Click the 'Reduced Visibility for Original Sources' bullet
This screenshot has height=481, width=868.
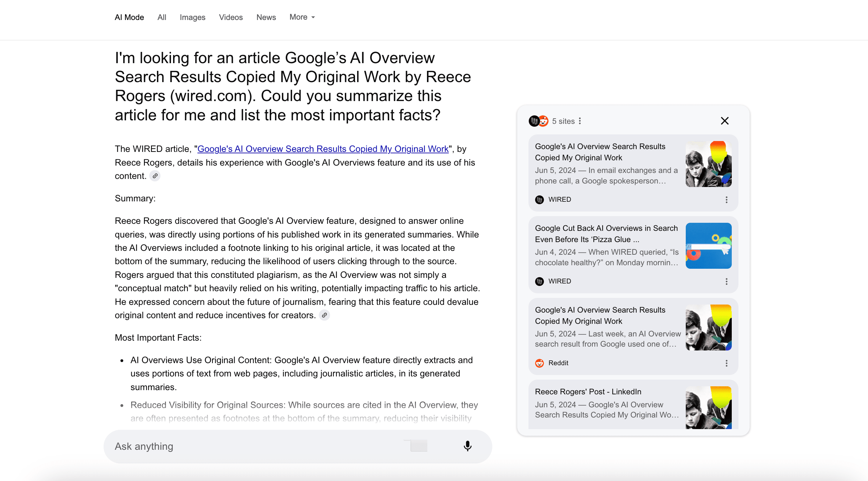[304, 412]
